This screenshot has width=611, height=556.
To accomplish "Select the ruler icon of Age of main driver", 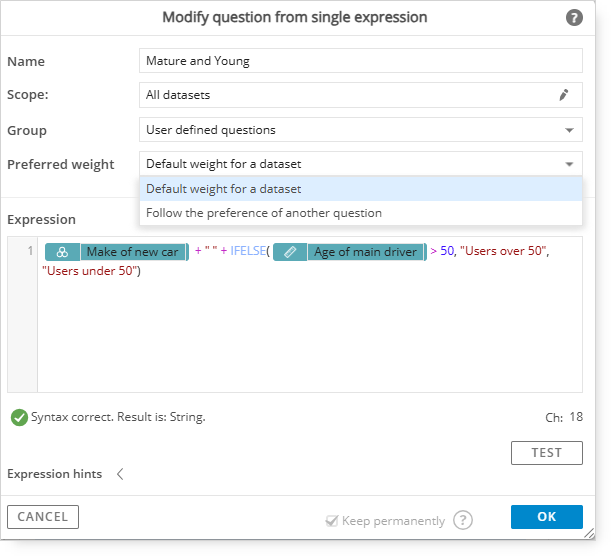I will 290,252.
